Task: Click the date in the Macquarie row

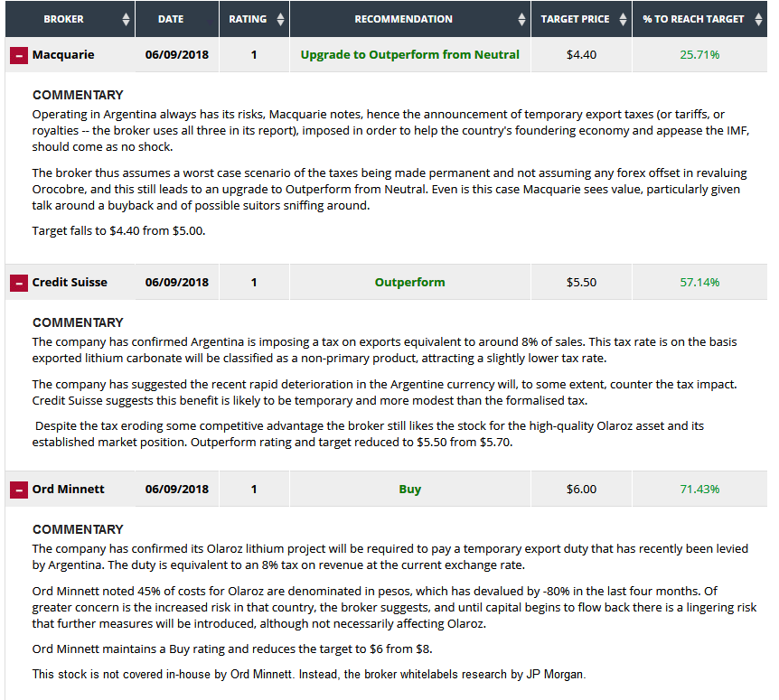Action: [177, 54]
